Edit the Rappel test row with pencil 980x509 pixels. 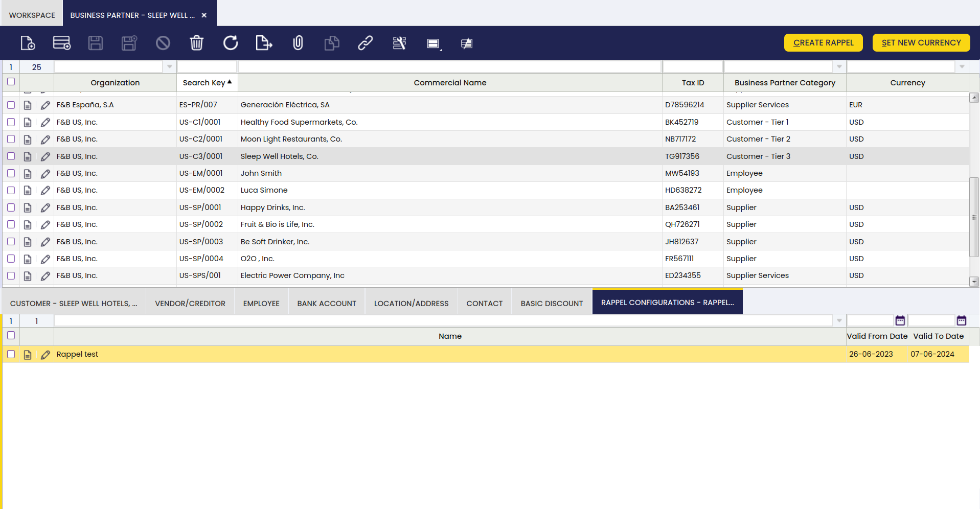tap(45, 355)
